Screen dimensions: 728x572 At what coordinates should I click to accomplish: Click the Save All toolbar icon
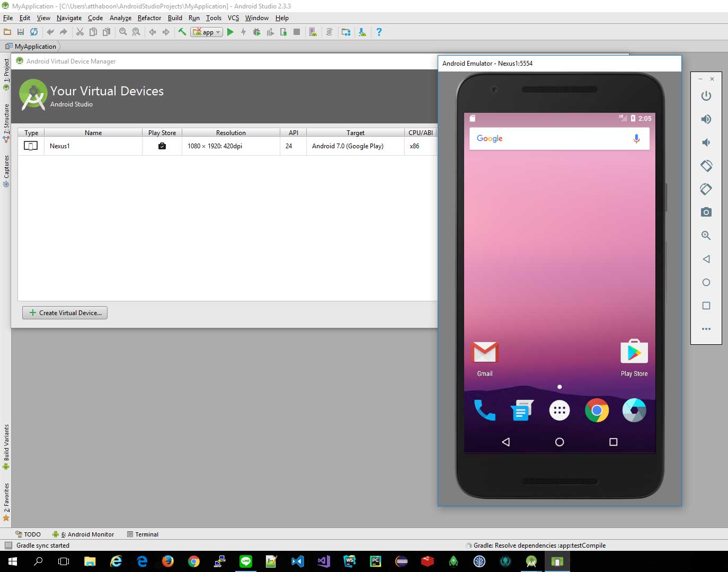pos(21,32)
